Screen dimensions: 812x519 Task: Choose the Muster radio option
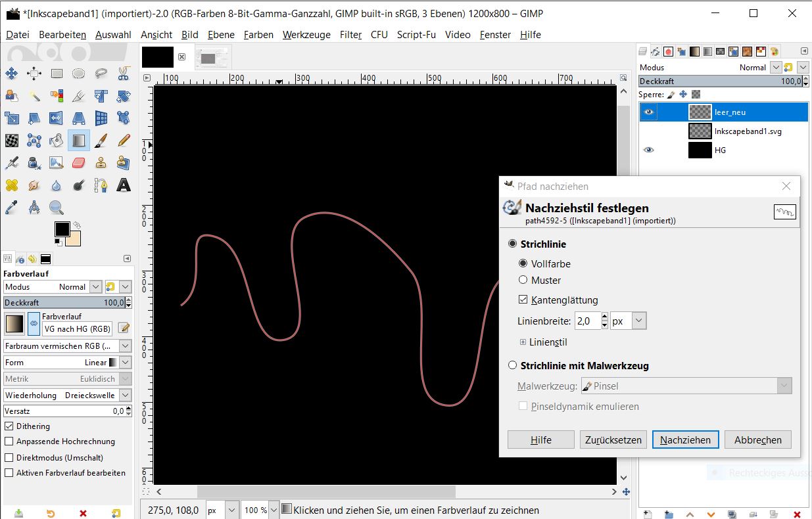point(523,280)
